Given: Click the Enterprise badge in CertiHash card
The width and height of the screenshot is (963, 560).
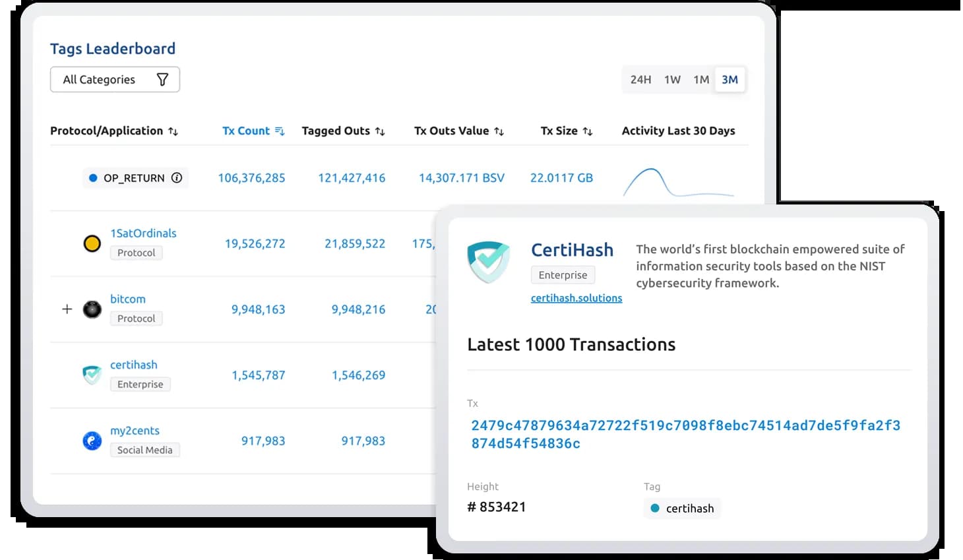Looking at the screenshot, I should (563, 275).
